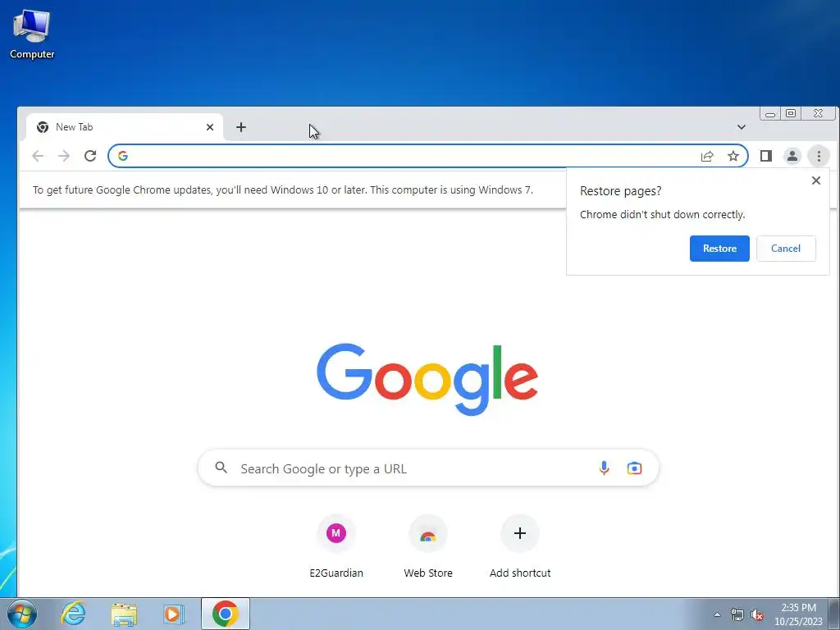Open Windows Explorer from the taskbar
840x630 pixels.
(124, 614)
